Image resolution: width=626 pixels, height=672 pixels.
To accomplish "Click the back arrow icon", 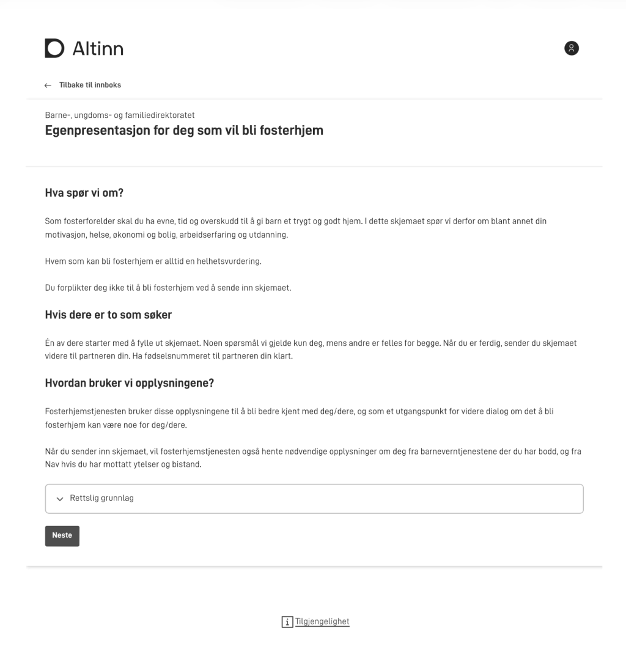I will pyautogui.click(x=48, y=86).
